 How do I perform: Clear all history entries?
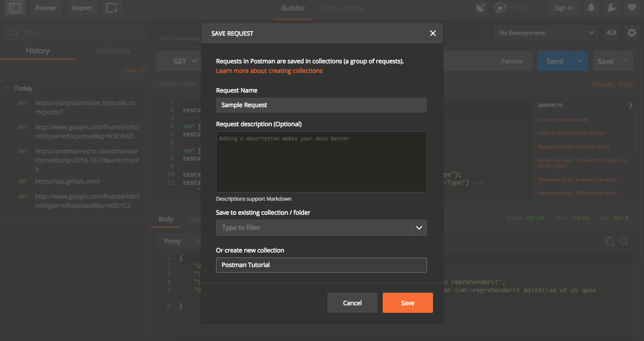(134, 70)
